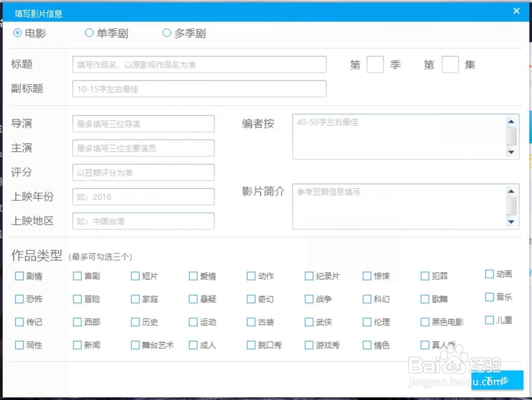The image size is (532, 400).
Task: Check the 成人 genre checkbox
Action: 194,345
